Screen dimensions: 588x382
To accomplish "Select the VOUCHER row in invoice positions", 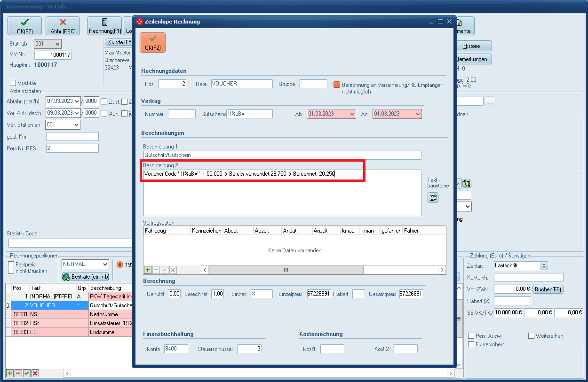I will coord(42,305).
